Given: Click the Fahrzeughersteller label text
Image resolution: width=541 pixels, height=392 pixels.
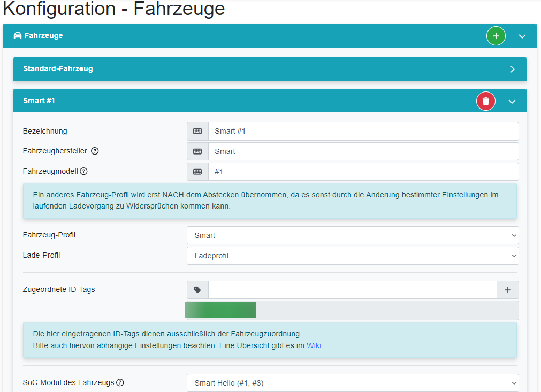Looking at the screenshot, I should (55, 151).
